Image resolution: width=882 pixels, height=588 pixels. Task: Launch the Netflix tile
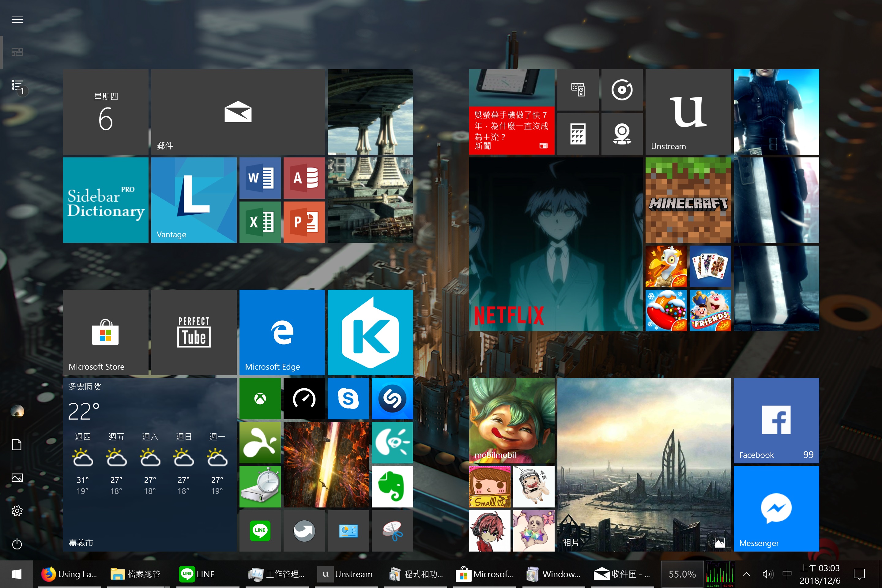[x=556, y=244]
